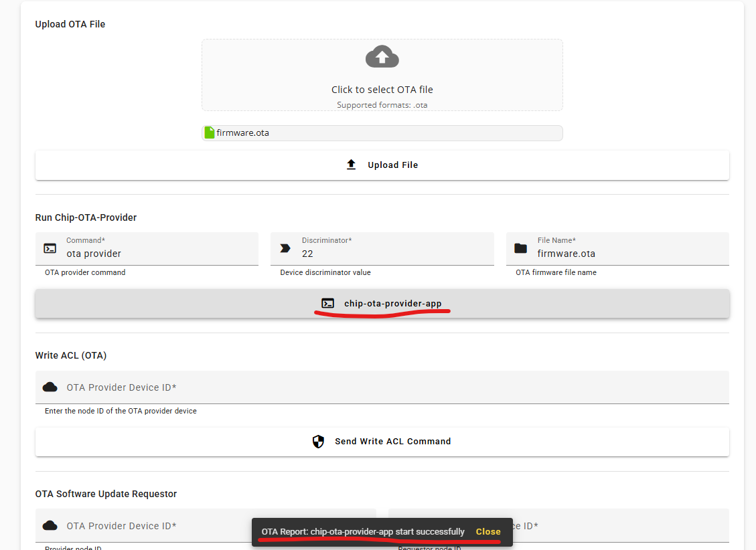Click the Discriminator label arrow icon
Image resolution: width=756 pixels, height=550 pixels.
coord(285,248)
